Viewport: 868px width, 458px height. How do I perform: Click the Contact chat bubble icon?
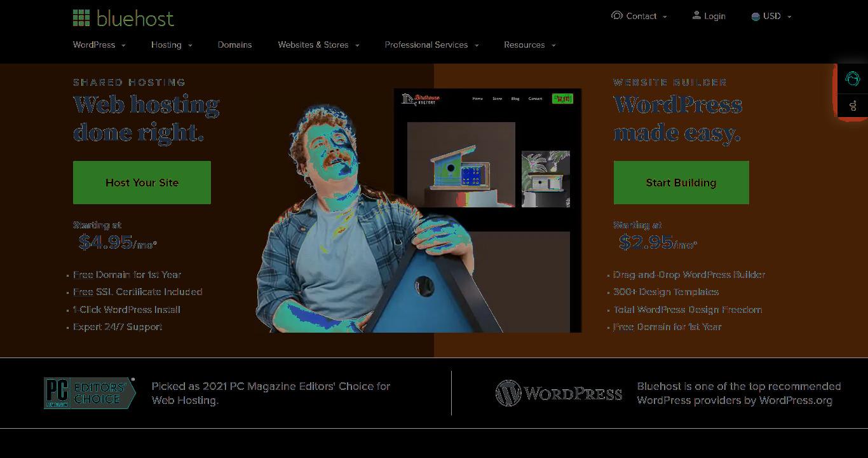coord(616,15)
